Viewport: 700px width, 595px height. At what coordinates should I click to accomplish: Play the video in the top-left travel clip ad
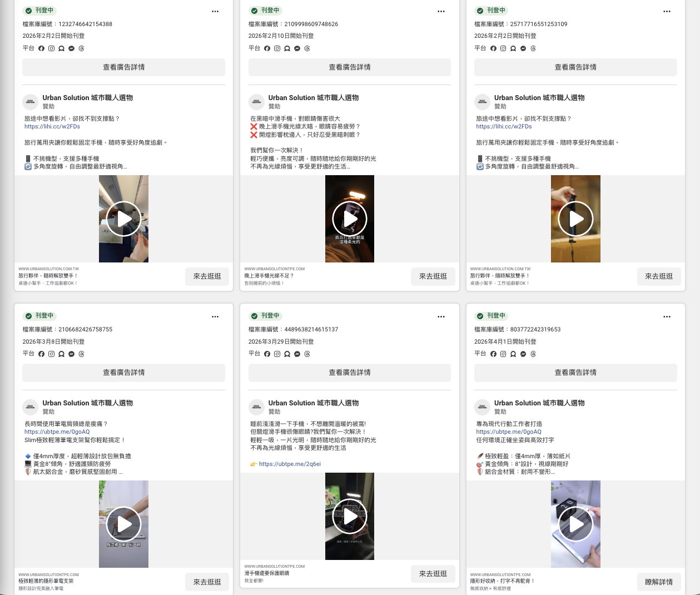pos(123,219)
